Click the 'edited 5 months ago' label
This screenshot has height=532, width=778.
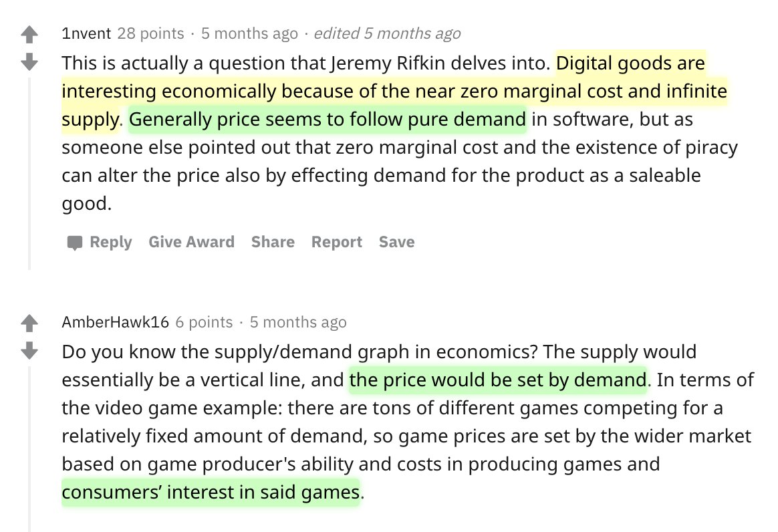(x=387, y=33)
